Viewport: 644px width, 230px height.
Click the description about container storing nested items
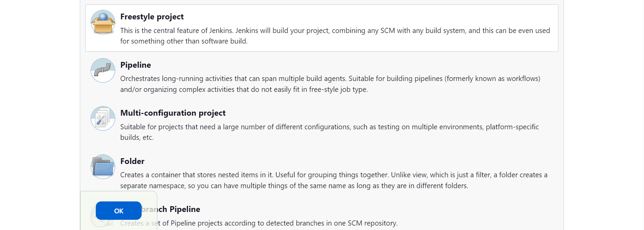pos(334,180)
